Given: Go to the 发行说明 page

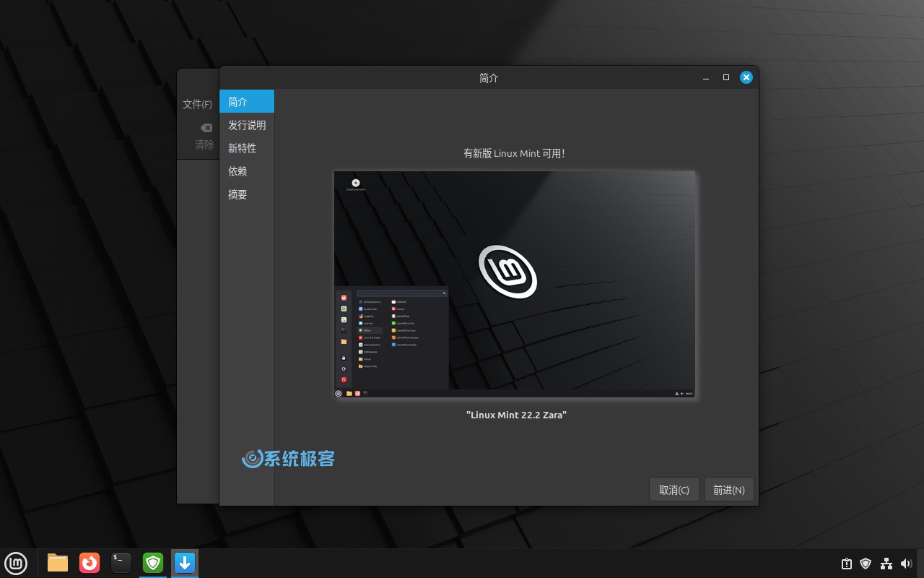Looking at the screenshot, I should point(247,125).
